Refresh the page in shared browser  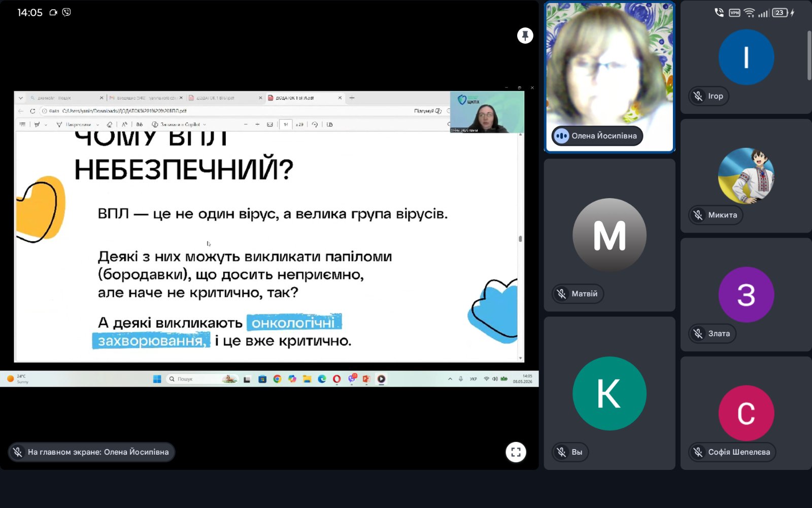click(x=32, y=111)
